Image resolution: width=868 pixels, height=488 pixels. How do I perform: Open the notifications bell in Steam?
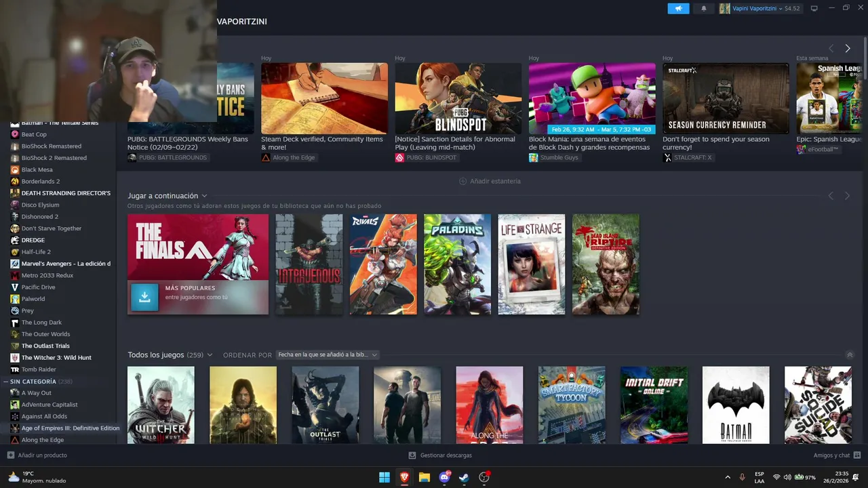[703, 9]
